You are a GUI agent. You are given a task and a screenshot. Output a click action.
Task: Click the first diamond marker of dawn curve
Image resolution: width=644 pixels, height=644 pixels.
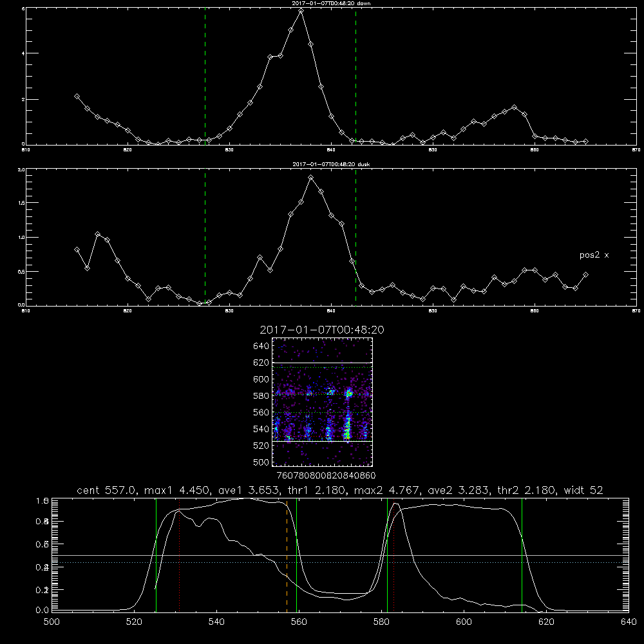(x=77, y=96)
